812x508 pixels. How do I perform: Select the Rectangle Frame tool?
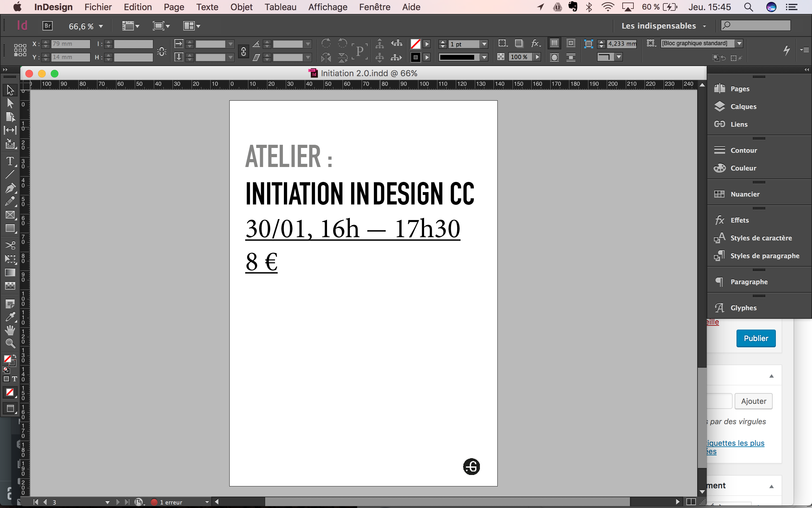click(10, 215)
